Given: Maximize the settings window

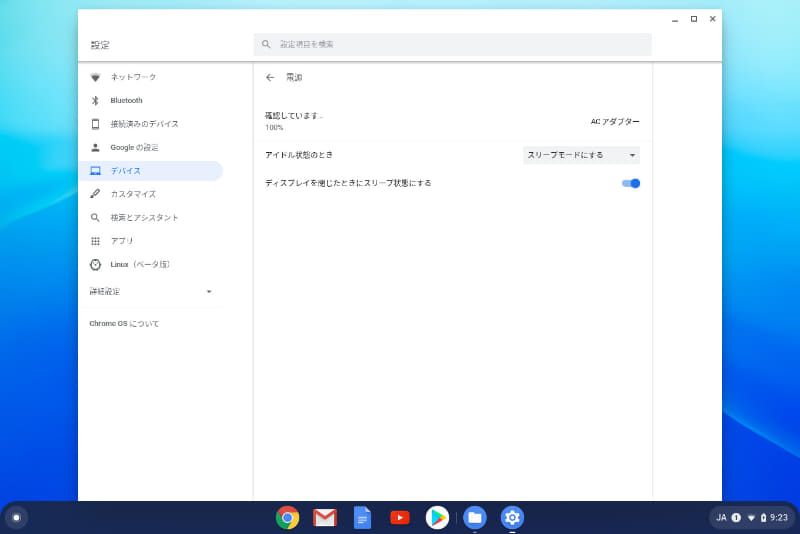Looking at the screenshot, I should [x=694, y=19].
